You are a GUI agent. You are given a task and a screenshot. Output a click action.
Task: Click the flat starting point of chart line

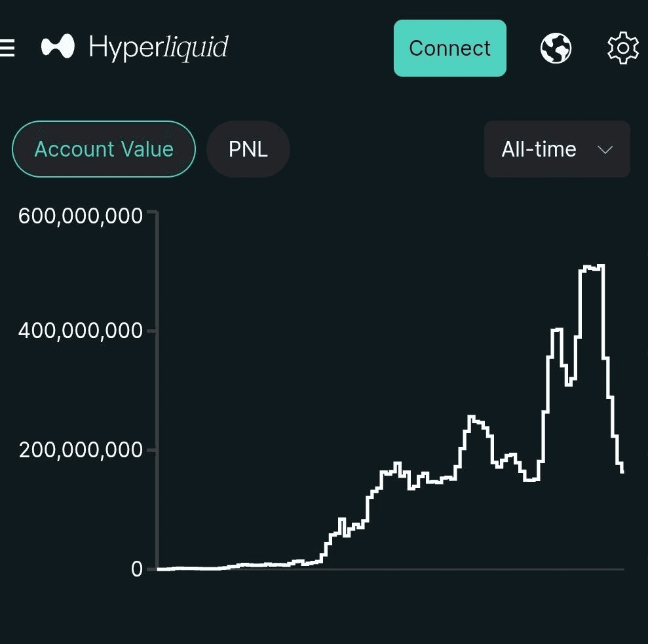tap(162, 569)
